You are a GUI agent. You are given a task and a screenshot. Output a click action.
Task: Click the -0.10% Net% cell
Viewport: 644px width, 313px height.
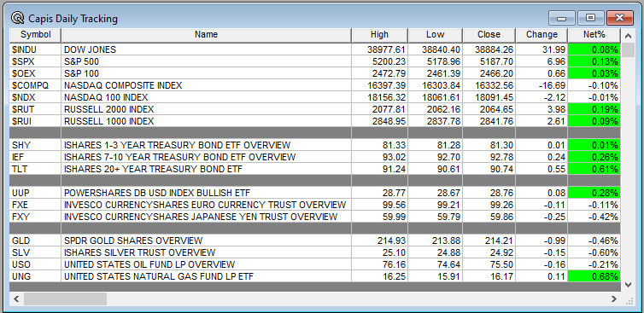594,85
